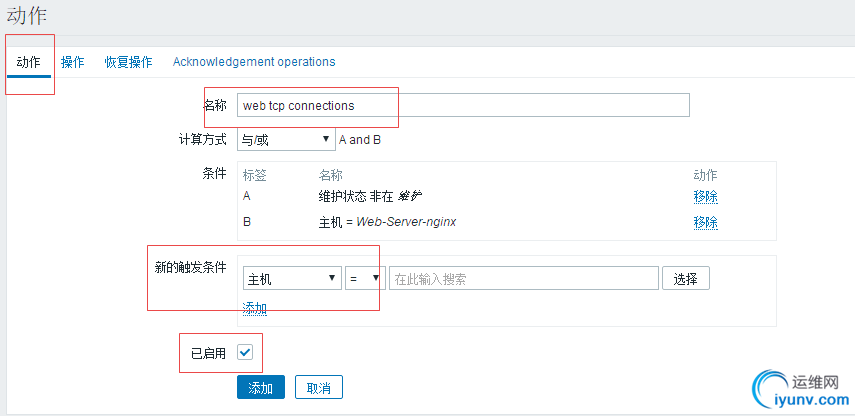Select the Acknowledgement operations tab
This screenshot has height=416, width=855.
(x=254, y=62)
